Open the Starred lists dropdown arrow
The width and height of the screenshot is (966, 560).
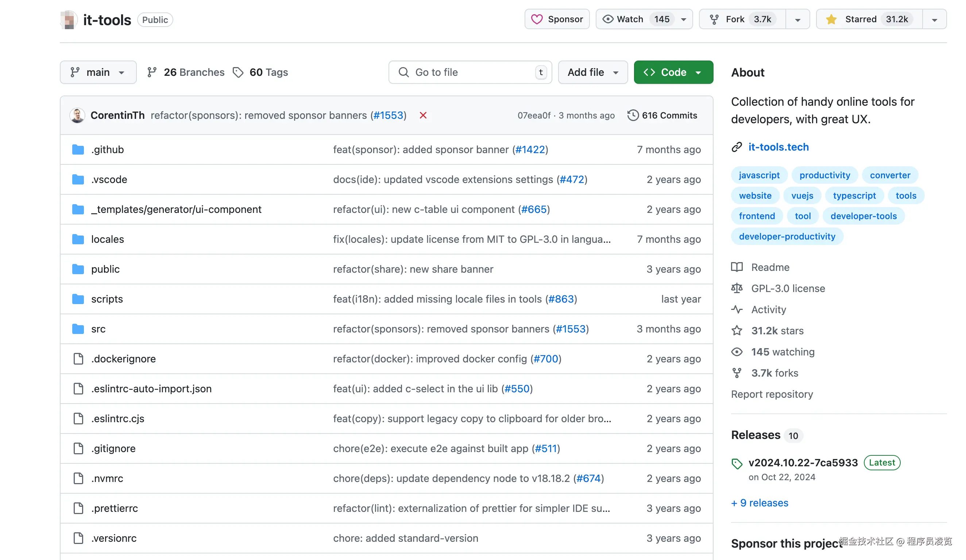(x=934, y=20)
